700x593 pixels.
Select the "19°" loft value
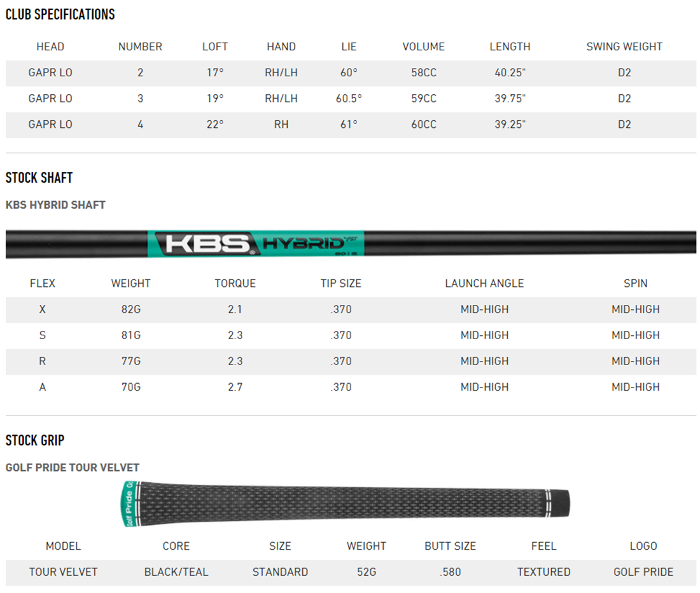point(215,99)
